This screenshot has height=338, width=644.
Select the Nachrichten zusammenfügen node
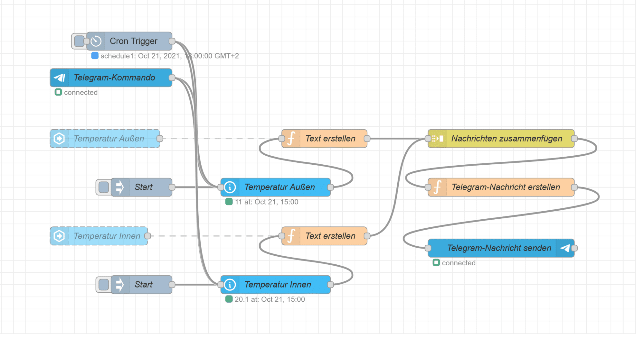501,139
